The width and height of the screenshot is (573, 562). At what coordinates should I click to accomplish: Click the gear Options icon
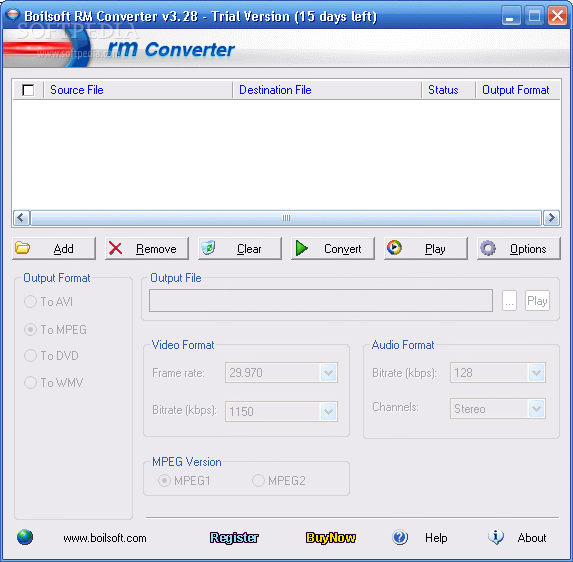488,248
